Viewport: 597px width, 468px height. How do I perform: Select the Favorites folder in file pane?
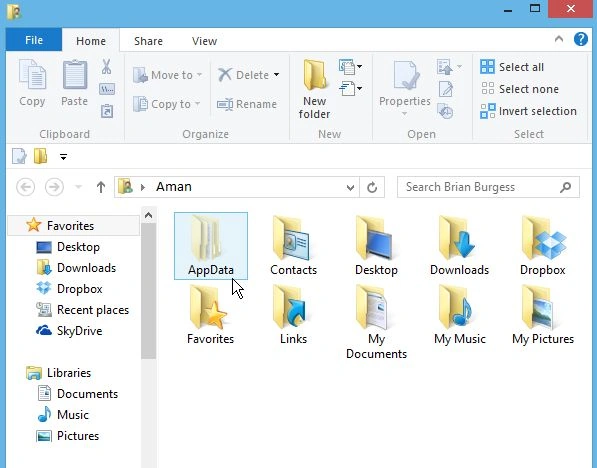[x=211, y=315]
